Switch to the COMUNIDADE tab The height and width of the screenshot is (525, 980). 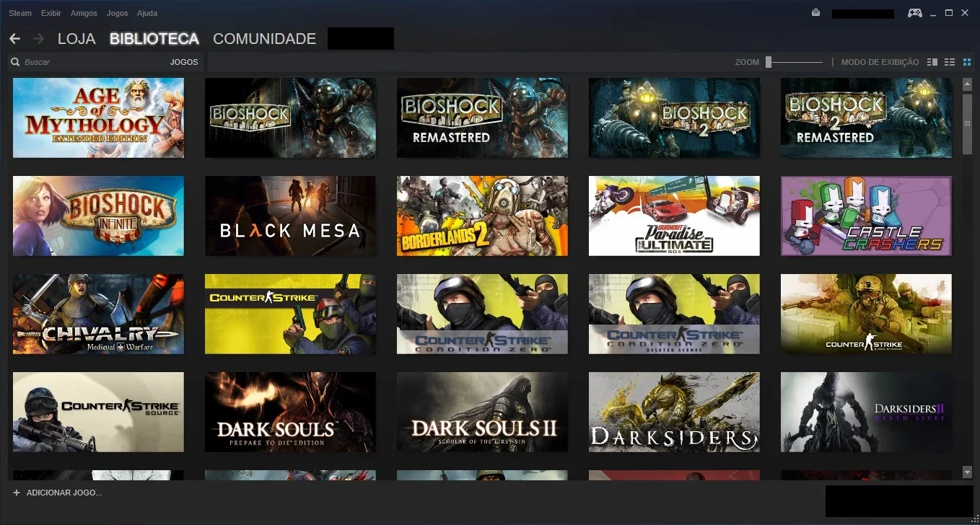tap(265, 39)
